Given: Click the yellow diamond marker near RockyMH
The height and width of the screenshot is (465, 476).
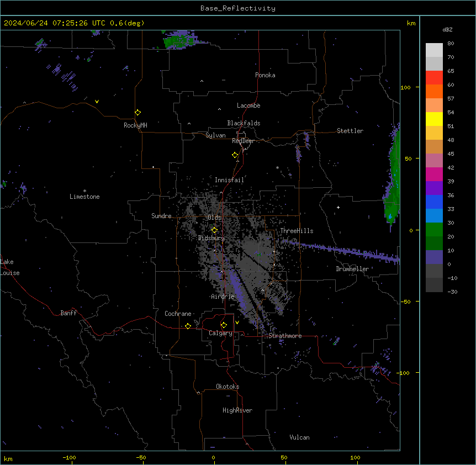Looking at the screenshot, I should tap(137, 112).
